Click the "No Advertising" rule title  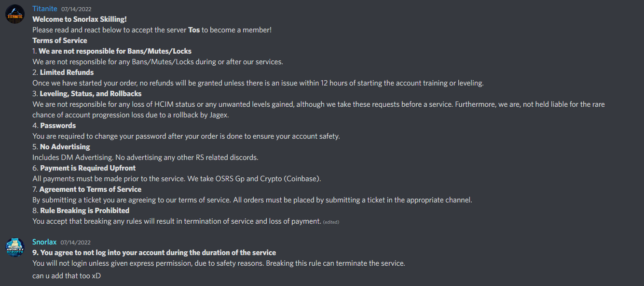tap(65, 147)
